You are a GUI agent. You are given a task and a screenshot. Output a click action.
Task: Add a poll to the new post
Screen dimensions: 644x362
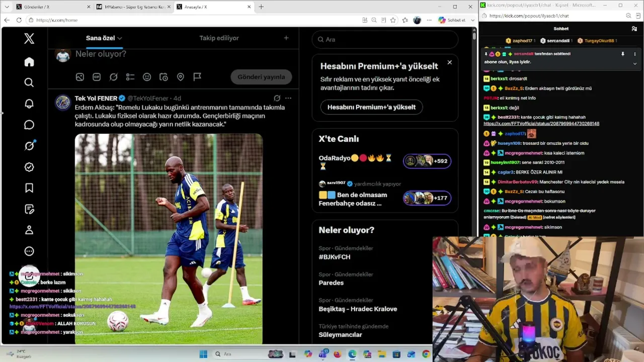point(130,77)
